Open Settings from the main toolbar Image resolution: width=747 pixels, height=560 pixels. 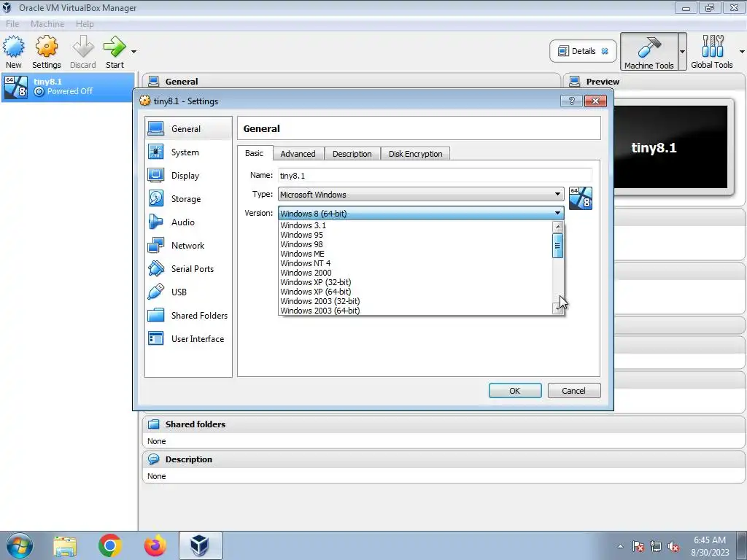point(46,52)
